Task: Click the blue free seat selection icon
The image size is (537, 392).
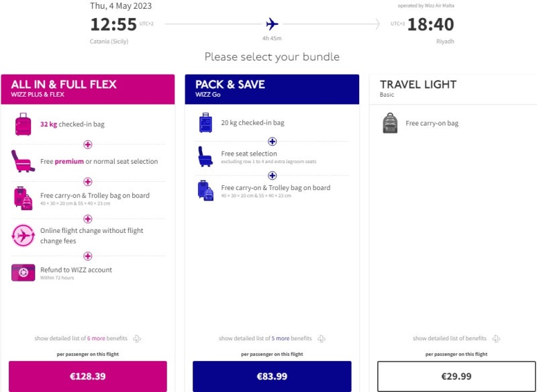Action: click(x=205, y=156)
